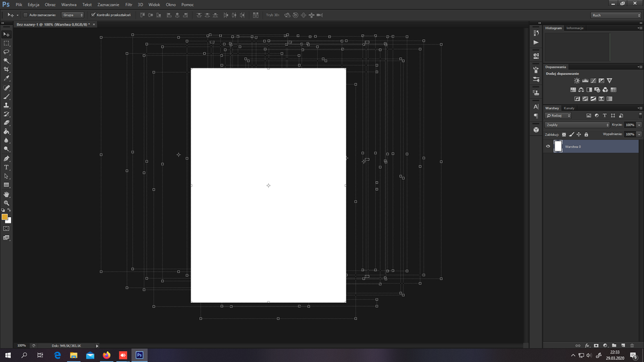
Task: Select the History Brush tool
Action: [x=6, y=114]
